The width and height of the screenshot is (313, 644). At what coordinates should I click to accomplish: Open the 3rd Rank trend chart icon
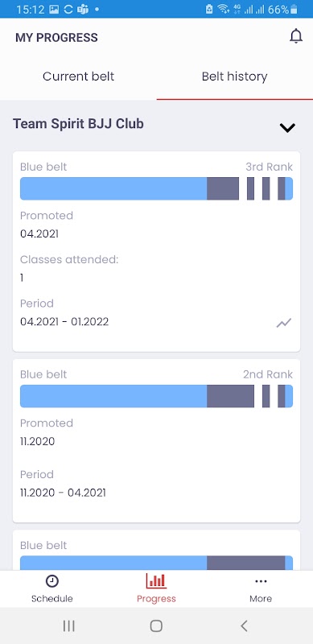tap(284, 323)
